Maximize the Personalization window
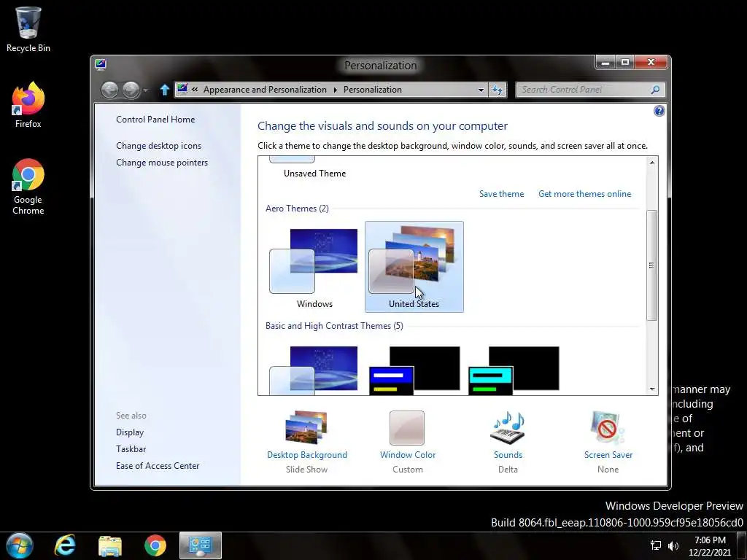 click(625, 63)
